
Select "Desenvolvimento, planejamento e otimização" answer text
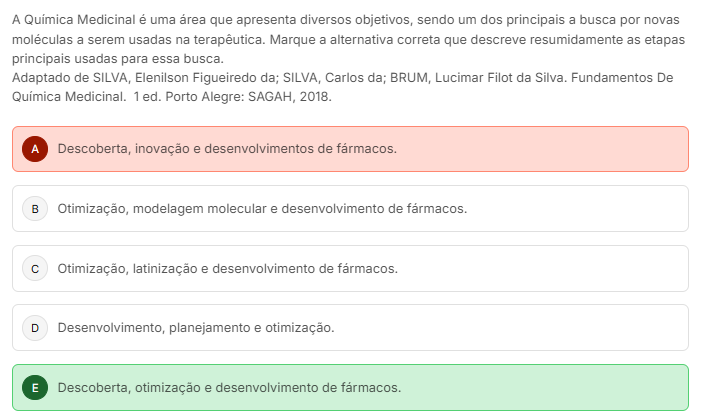click(195, 328)
